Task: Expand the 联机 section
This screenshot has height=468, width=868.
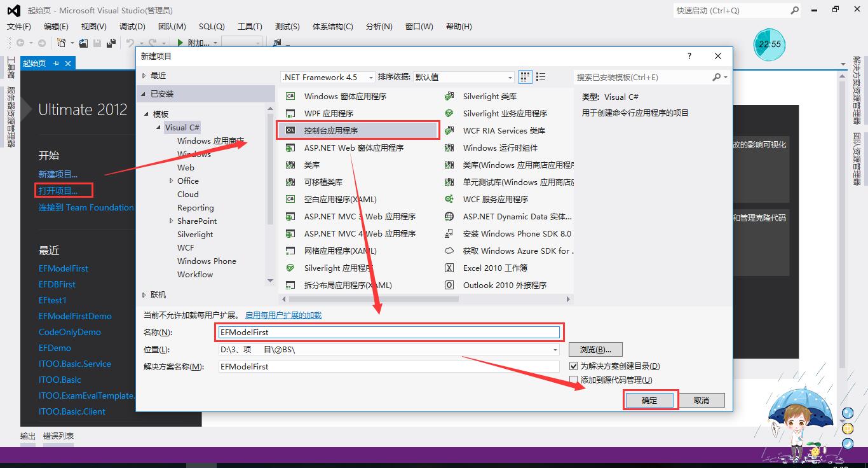Action: coord(144,294)
